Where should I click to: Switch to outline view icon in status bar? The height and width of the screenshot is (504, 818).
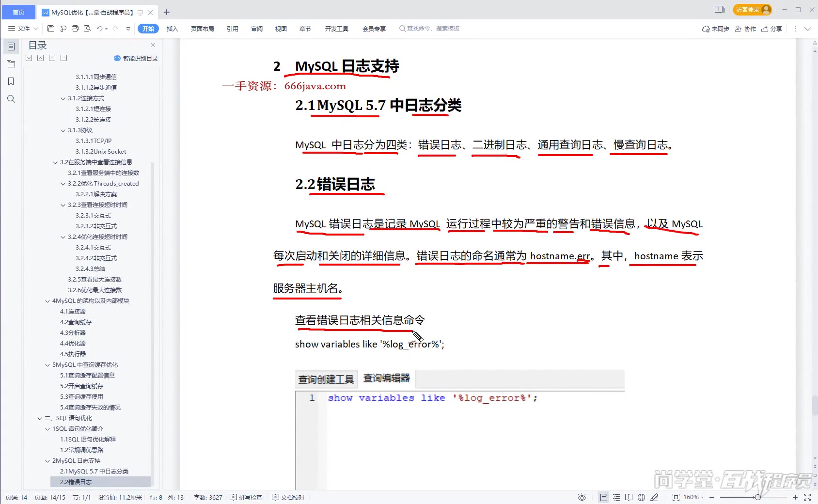tap(616, 497)
